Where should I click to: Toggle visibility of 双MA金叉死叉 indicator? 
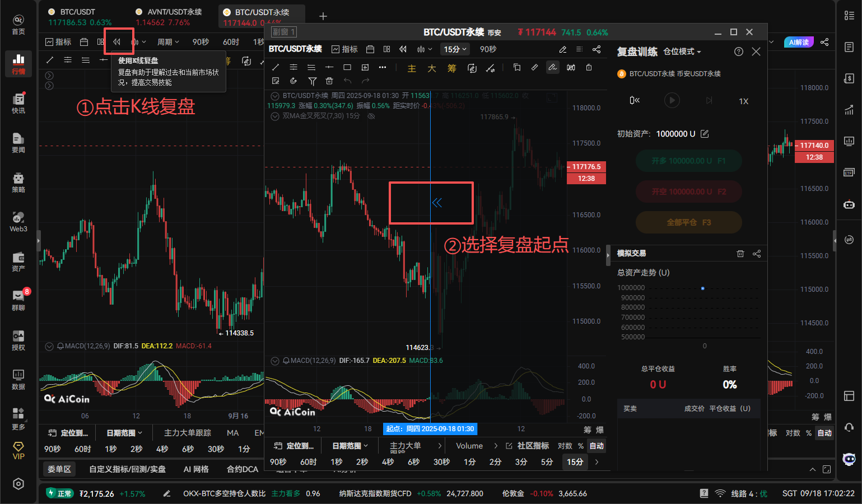click(371, 116)
